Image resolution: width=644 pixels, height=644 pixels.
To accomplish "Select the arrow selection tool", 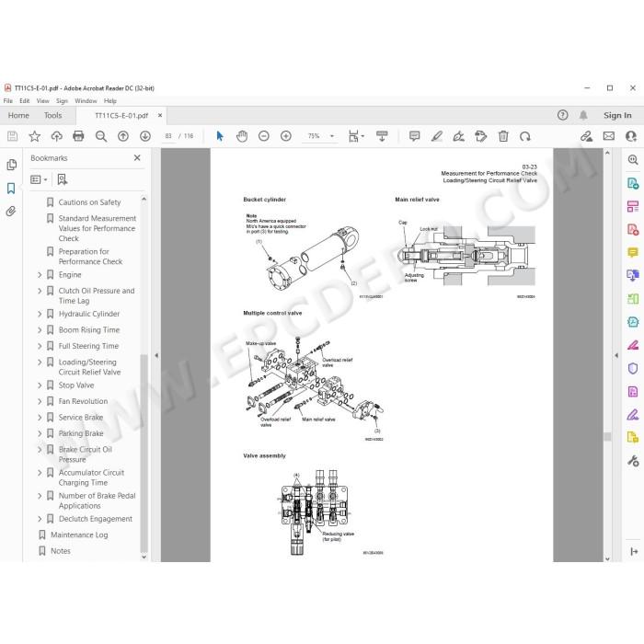I will coord(220,136).
